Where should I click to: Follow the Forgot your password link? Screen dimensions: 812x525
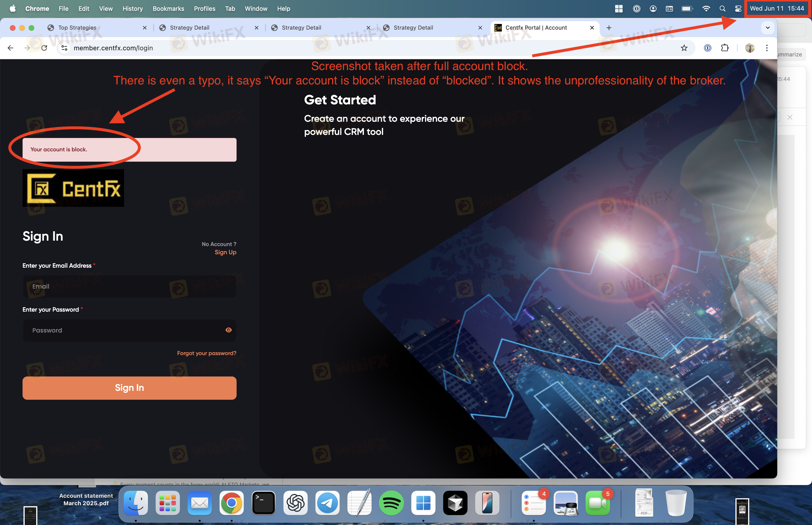tap(207, 353)
